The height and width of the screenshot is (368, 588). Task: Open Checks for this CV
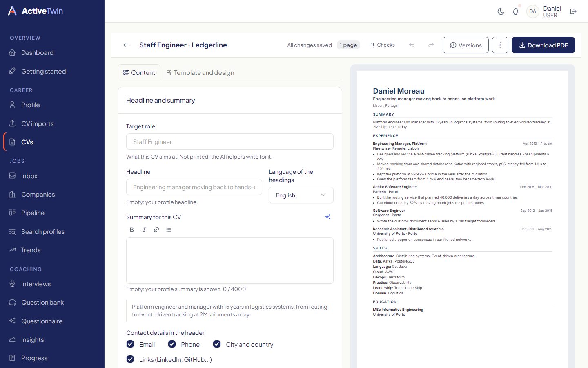pyautogui.click(x=382, y=45)
